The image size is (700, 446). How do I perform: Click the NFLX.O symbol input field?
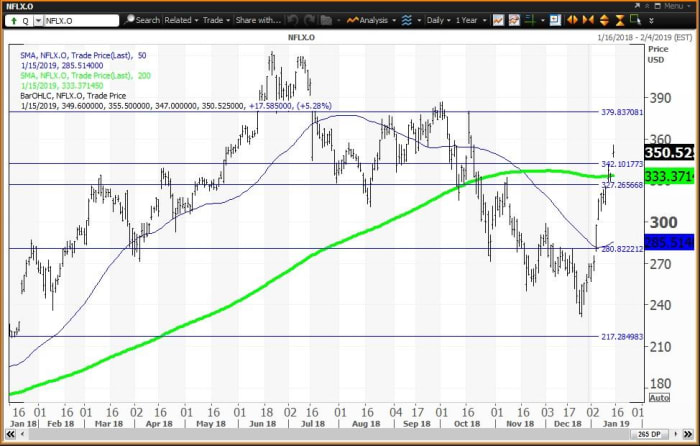82,19
